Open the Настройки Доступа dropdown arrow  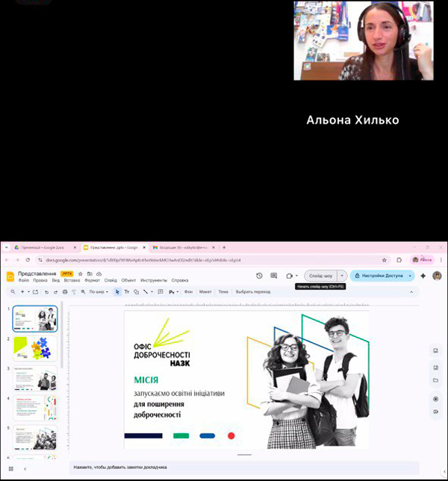tap(410, 276)
